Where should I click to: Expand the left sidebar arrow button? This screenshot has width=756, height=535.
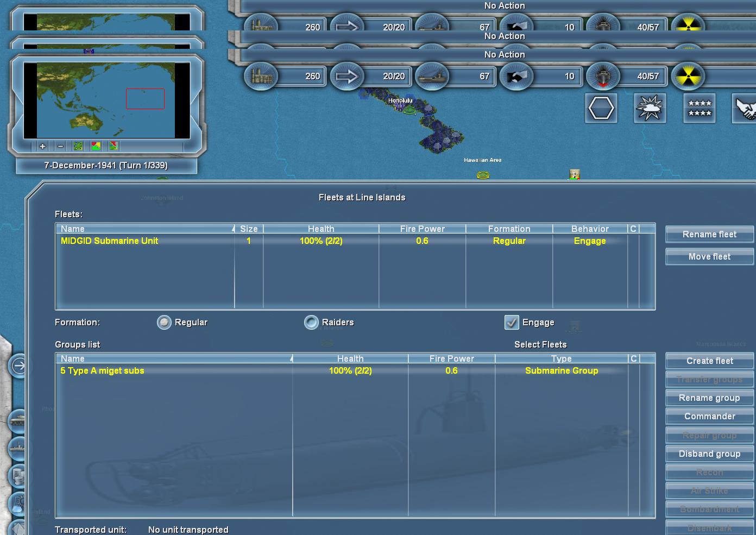click(x=18, y=366)
